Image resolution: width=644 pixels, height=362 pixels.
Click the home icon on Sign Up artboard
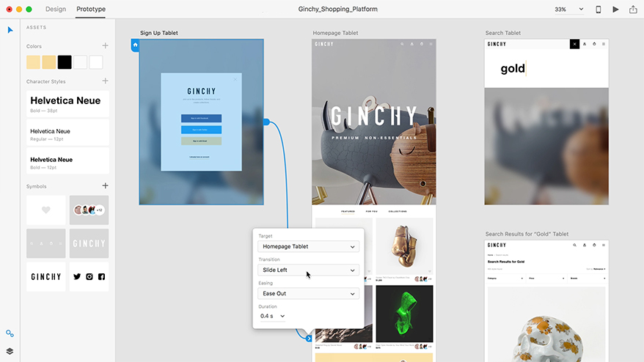click(x=135, y=45)
